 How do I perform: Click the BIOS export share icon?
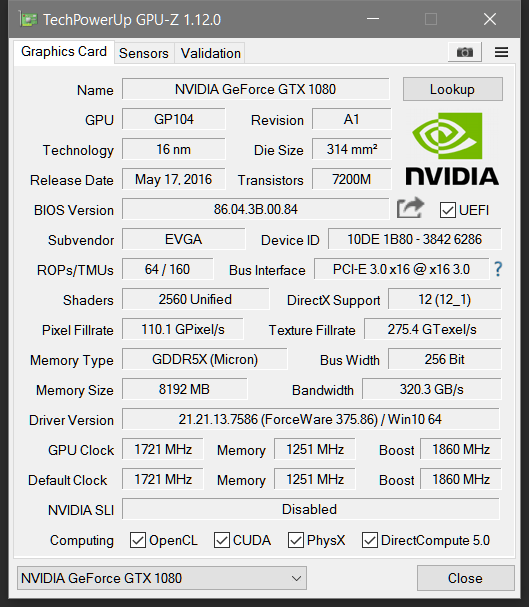pos(411,208)
